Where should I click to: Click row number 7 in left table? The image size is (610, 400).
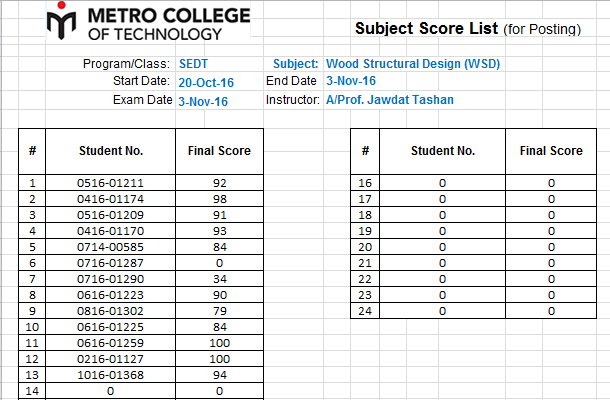click(32, 279)
